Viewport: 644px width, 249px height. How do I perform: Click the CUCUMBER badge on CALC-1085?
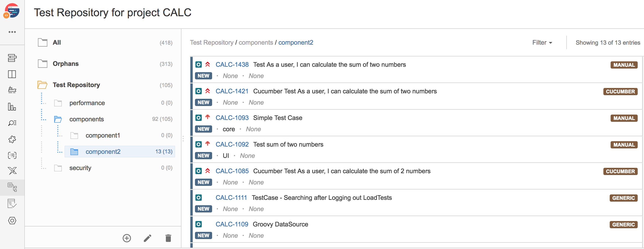tap(621, 171)
